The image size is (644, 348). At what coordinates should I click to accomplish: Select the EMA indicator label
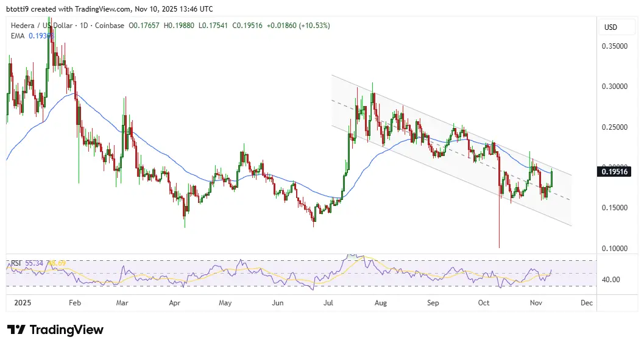tap(17, 36)
